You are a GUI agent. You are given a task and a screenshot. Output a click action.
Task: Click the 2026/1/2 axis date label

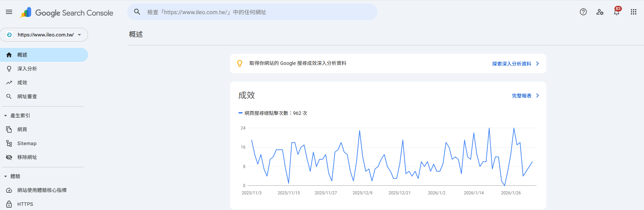click(x=437, y=193)
